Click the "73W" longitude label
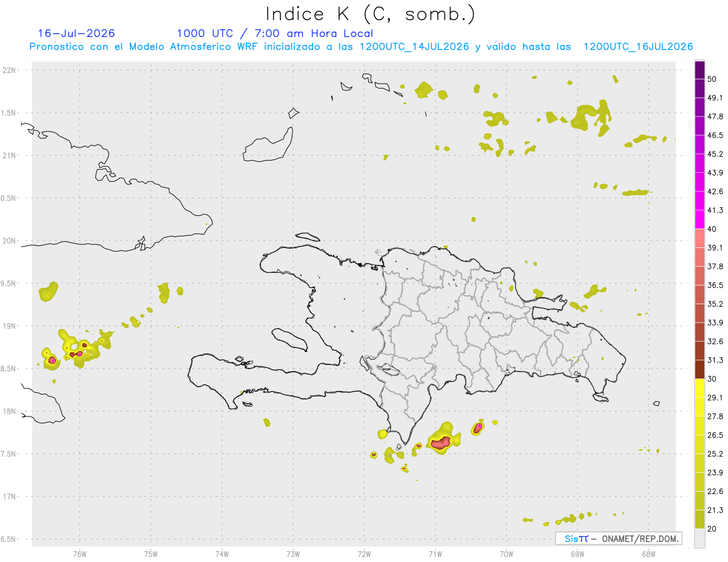 coord(293,554)
